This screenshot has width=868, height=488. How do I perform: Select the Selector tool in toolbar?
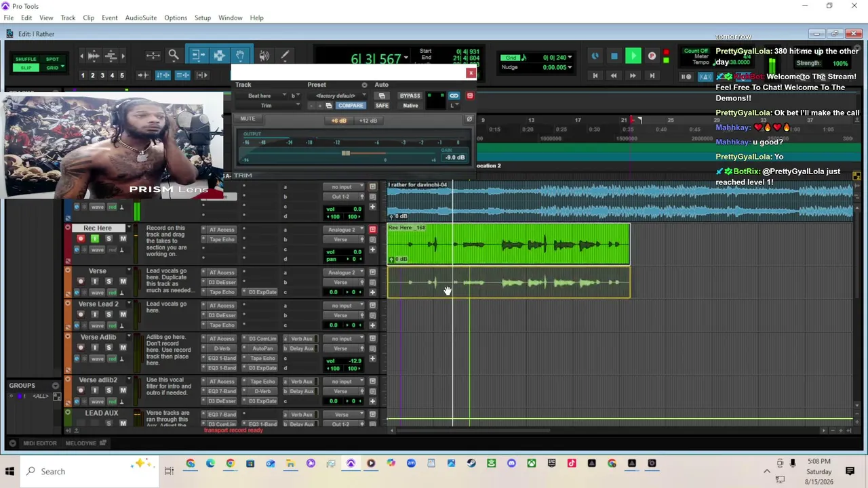219,56
